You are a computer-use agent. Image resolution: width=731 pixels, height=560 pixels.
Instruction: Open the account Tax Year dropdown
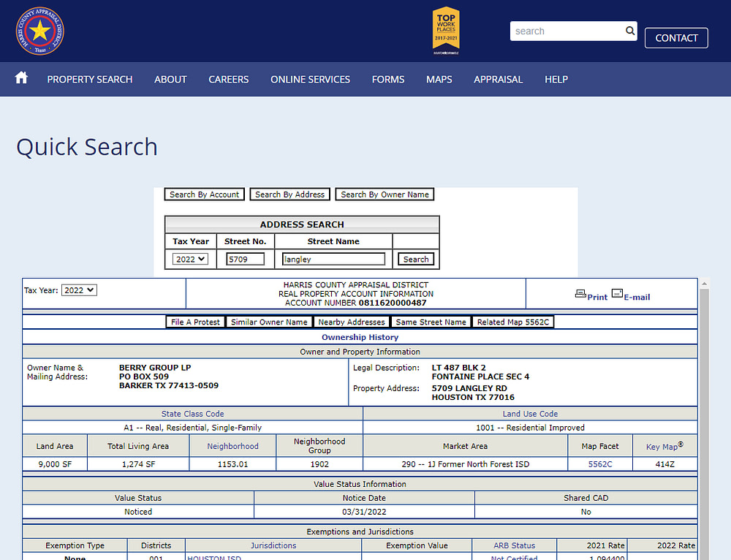tap(79, 290)
